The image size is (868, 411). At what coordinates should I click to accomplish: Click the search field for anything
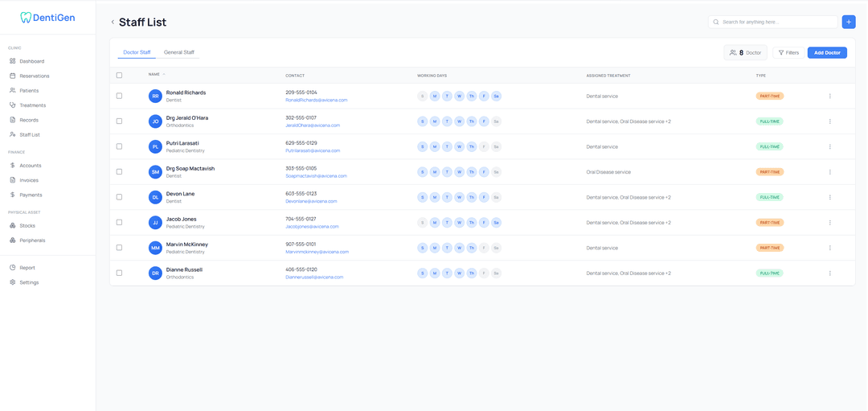(773, 22)
